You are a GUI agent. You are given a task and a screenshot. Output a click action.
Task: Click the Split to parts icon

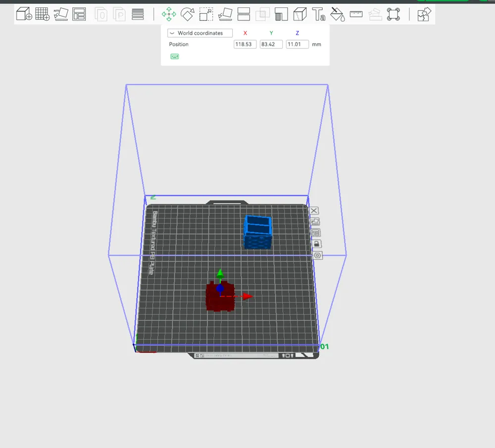pyautogui.click(x=119, y=14)
